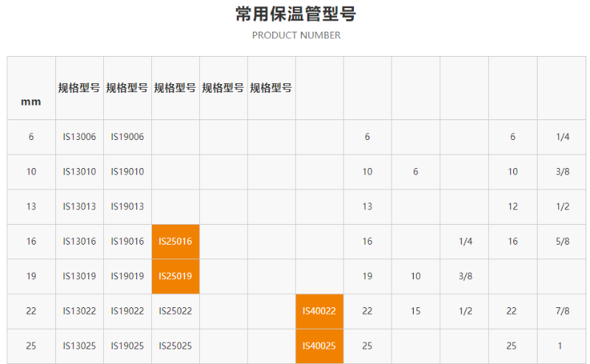The image size is (590, 364).
Task: Select the IS19006 table cell
Action: (127, 137)
